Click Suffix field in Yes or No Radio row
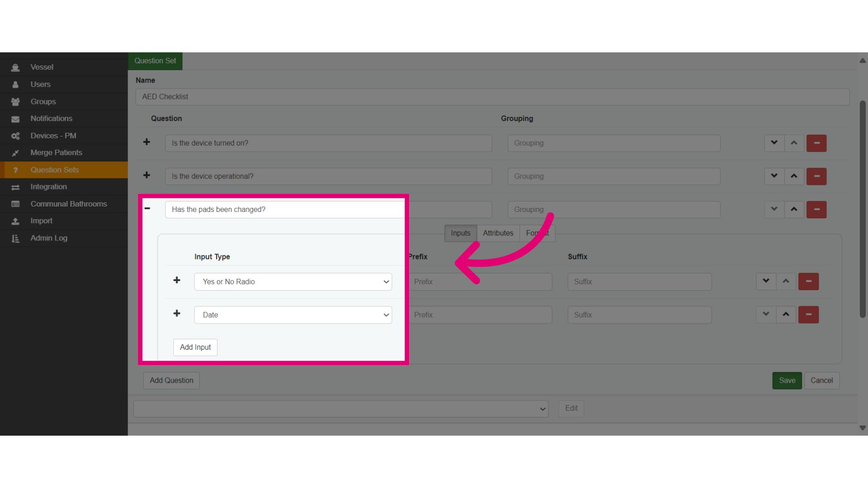This screenshot has height=488, width=868. [640, 282]
